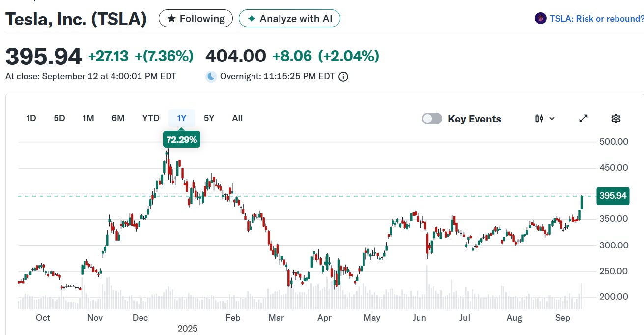Click the 2025 year label
Image resolution: width=644 pixels, height=335 pixels.
187,328
